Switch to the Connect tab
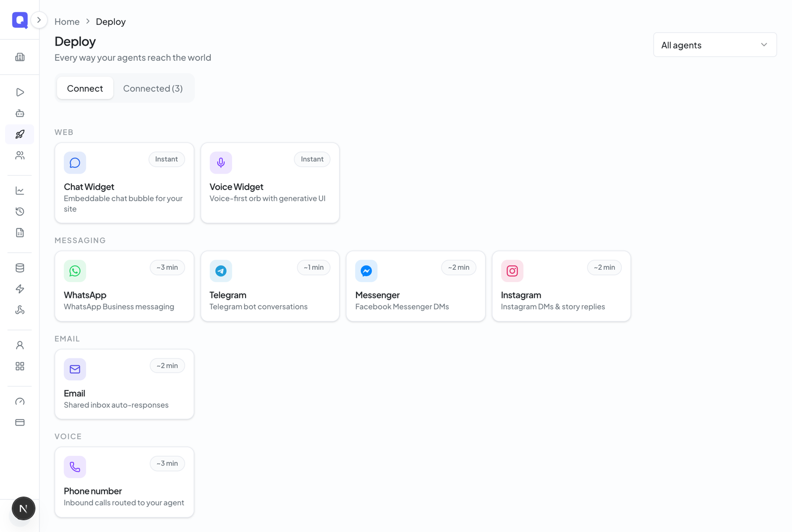The image size is (792, 532). point(85,88)
